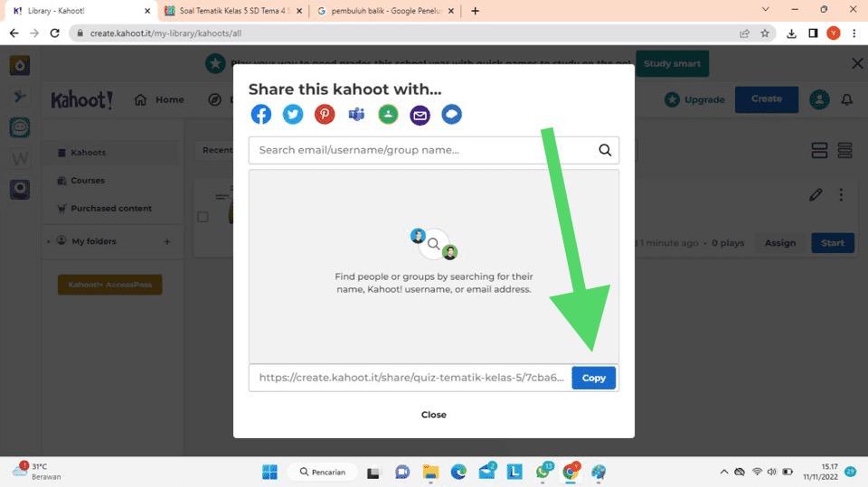Open the kahoot three-dot options menu
Screen dimensions: 868x487
(x=841, y=195)
